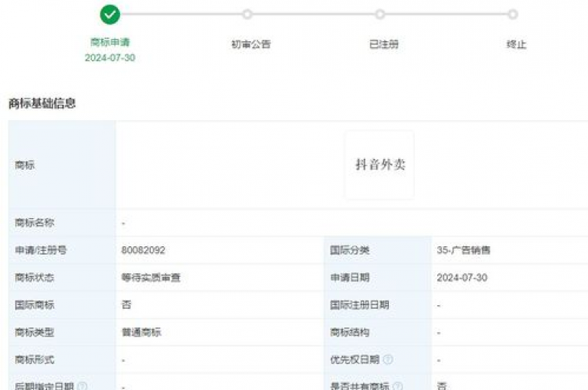588x390 pixels.
Task: Click the 商标基础信息 section heading
Action: [42, 103]
